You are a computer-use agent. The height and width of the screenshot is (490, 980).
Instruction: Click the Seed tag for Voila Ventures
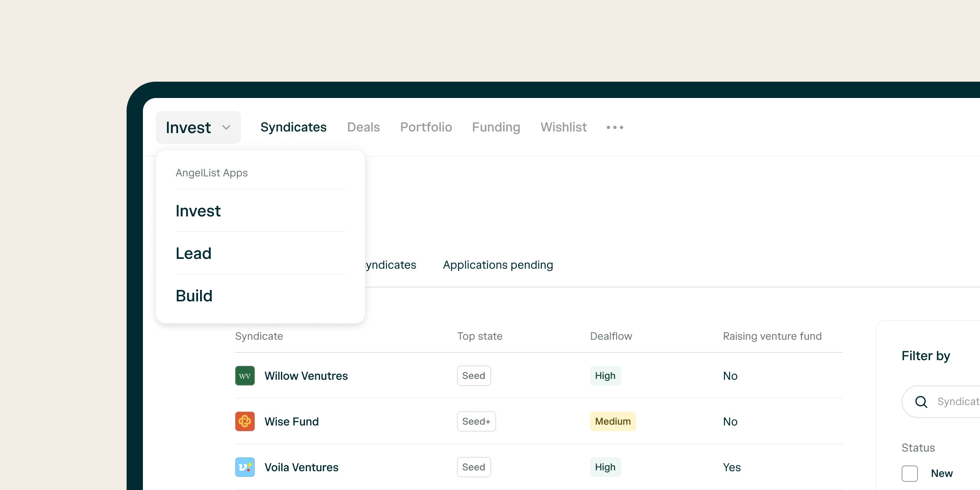(474, 467)
